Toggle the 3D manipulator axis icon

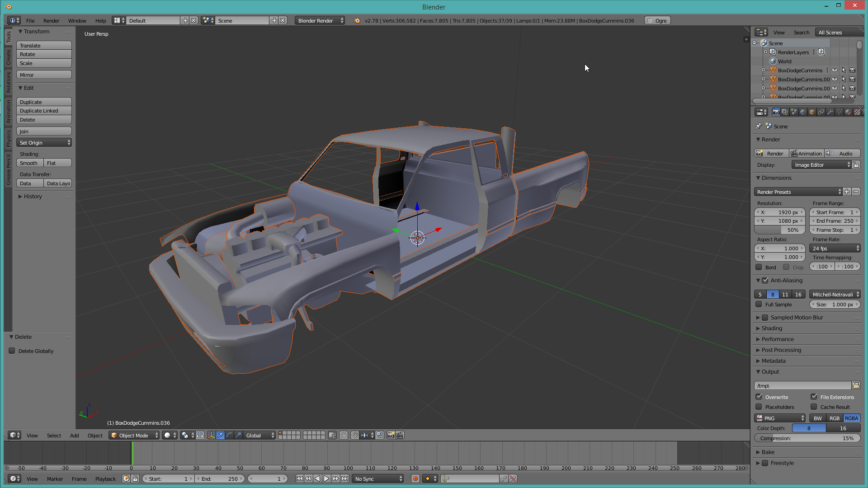(211, 435)
